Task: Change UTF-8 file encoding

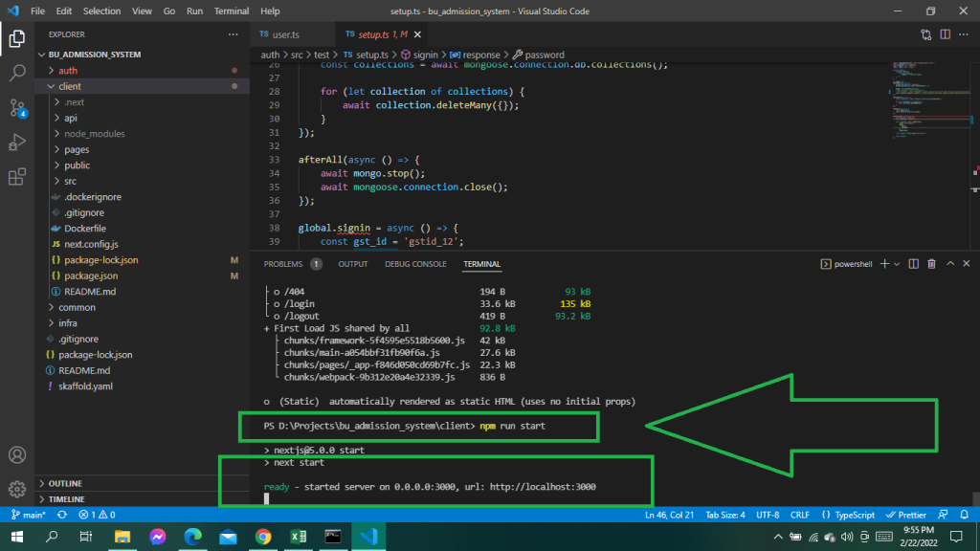Action: (x=768, y=515)
